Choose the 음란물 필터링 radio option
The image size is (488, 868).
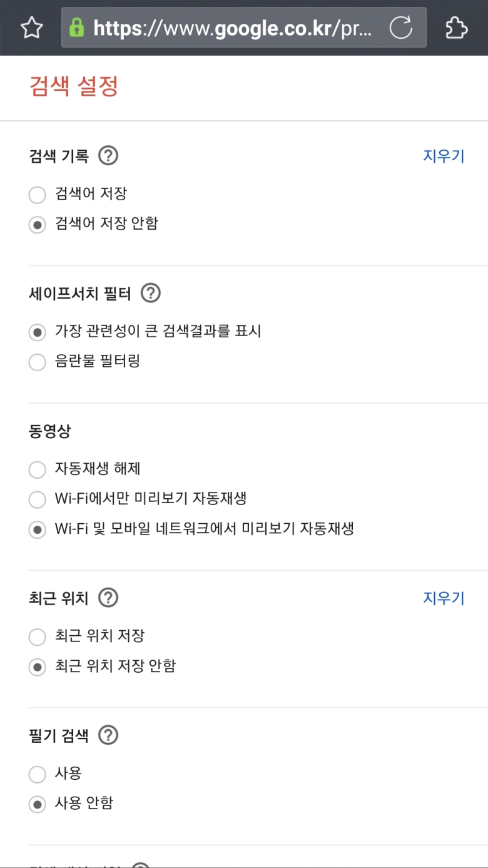pyautogui.click(x=38, y=362)
